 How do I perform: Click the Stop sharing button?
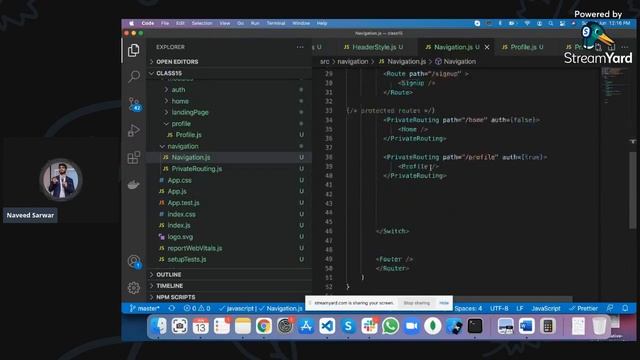click(x=416, y=303)
